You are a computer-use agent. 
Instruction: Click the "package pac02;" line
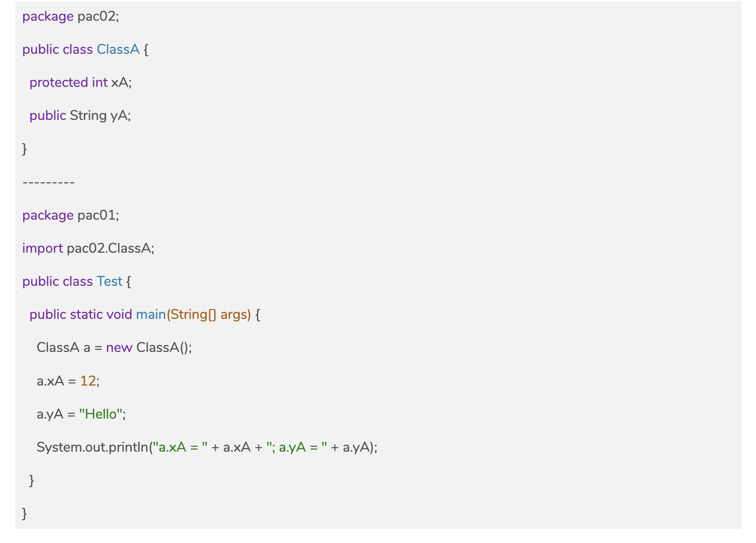[x=71, y=16]
